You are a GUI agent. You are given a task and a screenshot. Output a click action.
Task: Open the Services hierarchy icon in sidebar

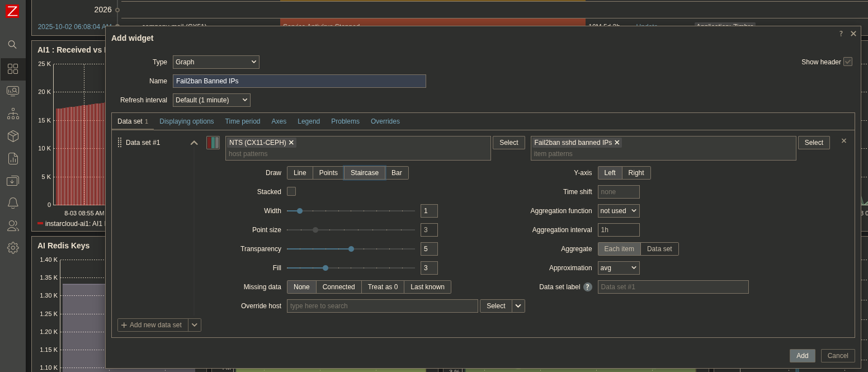pos(13,114)
